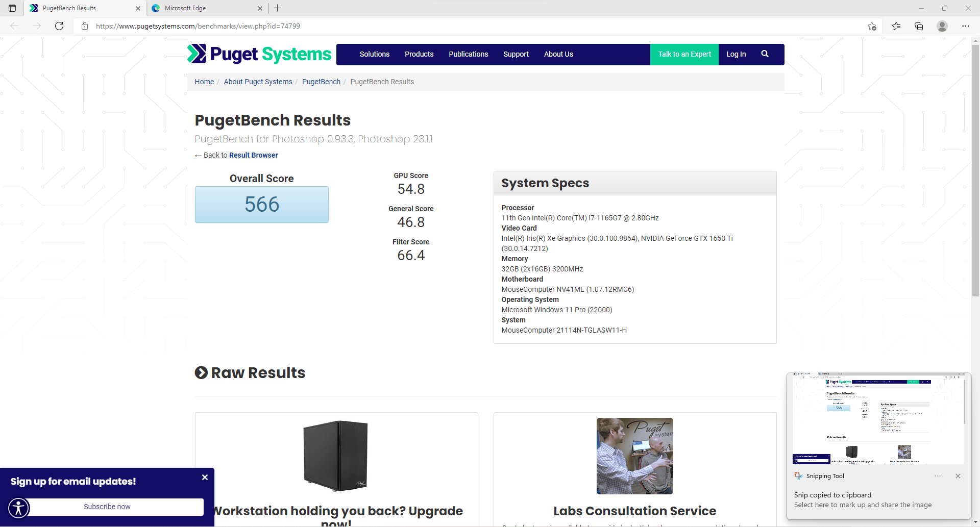Image resolution: width=980 pixels, height=527 pixels.
Task: Click the Puget Systems logo
Action: 259,54
